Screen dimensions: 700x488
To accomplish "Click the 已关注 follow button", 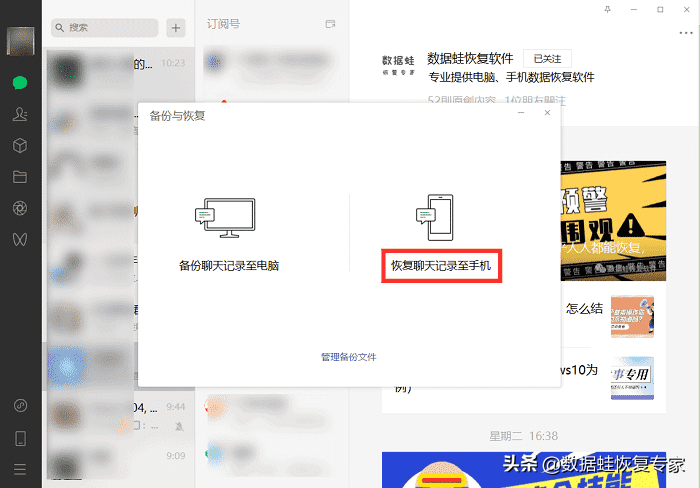I will coord(546,59).
